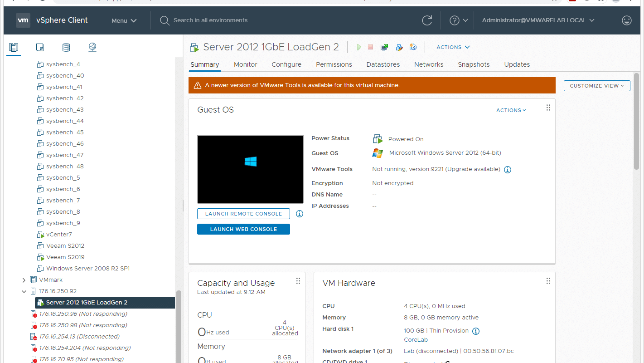Open the Menu dropdown
Screen dimensions: 644x363
[124, 20]
